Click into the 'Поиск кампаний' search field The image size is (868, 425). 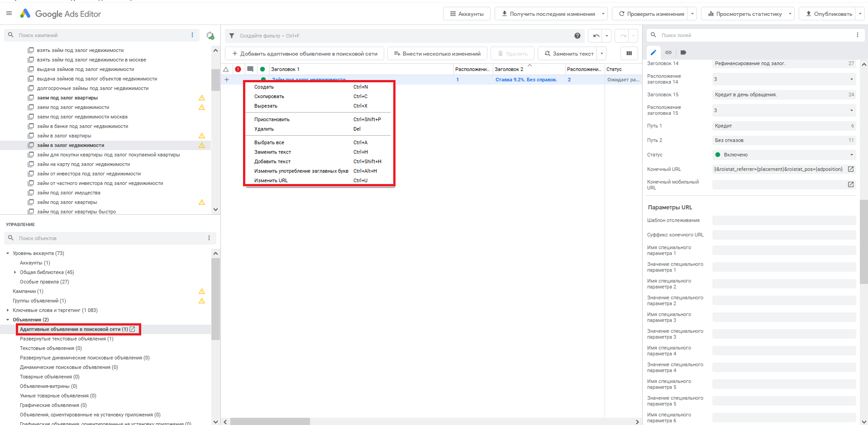click(x=102, y=35)
